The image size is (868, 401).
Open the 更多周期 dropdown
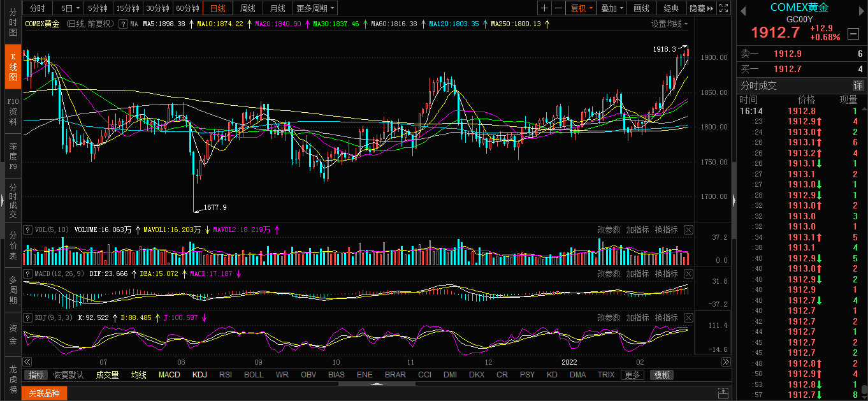click(x=315, y=8)
